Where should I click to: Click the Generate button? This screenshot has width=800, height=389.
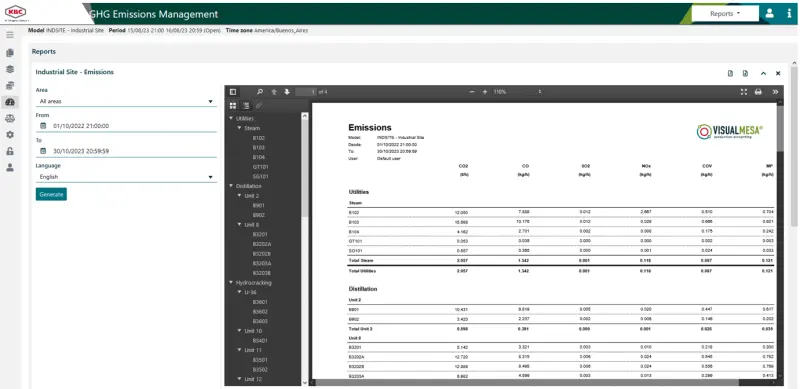pos(51,194)
